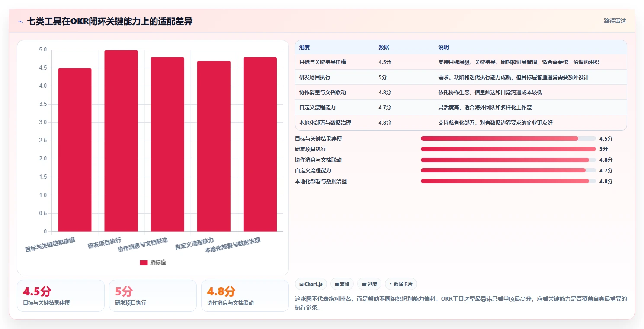This screenshot has height=329, width=644.
Task: Click the lightning icon beside the title
Action: 21,22
